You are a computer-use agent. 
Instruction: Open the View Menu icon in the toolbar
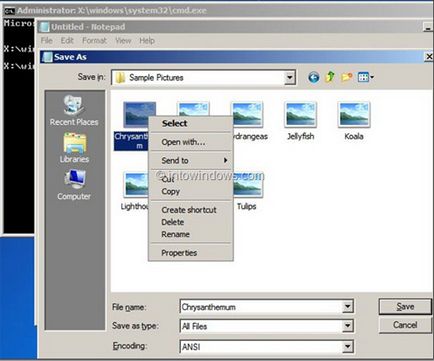coord(363,78)
